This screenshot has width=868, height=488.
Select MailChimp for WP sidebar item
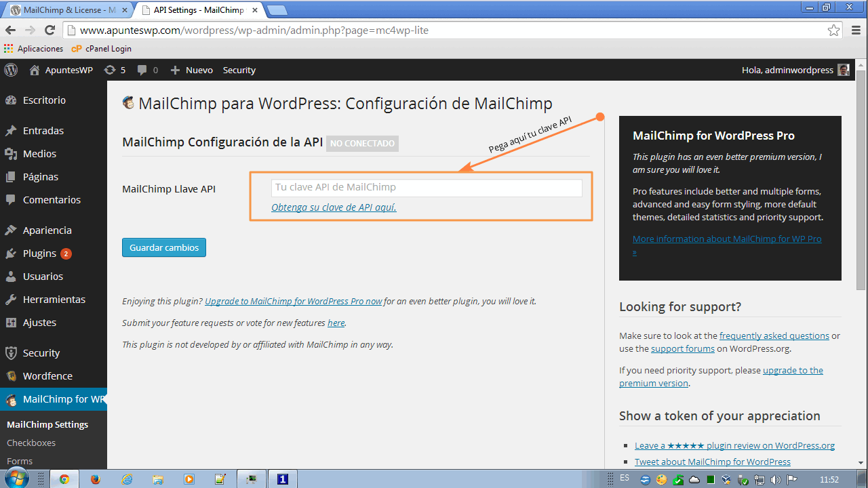[53, 399]
